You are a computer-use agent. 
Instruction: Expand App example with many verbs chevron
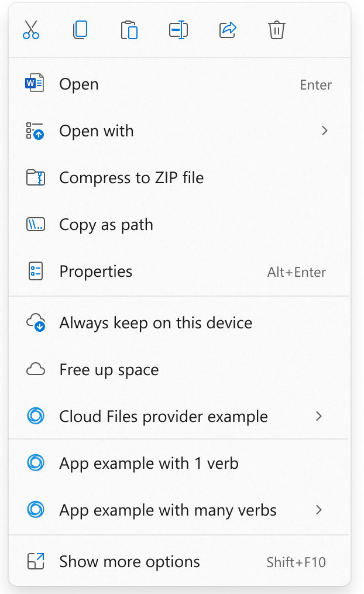319,510
